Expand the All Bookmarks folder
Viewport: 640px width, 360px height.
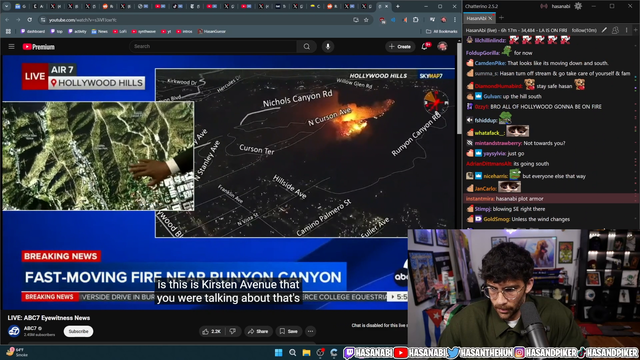[441, 31]
